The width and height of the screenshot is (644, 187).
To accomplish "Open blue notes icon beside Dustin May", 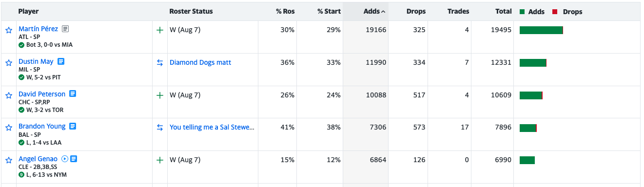I will tap(61, 62).
